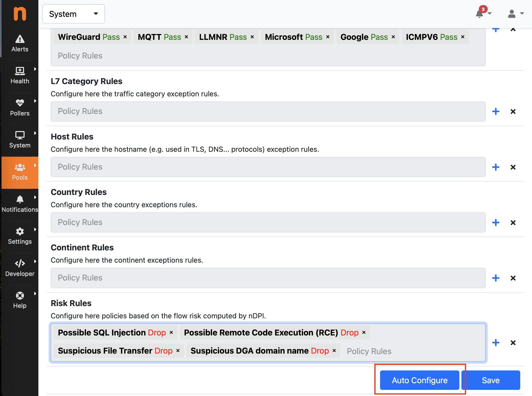This screenshot has width=532, height=396.
Task: Click the Continent Rules Policy Rules field
Action: pos(268,278)
